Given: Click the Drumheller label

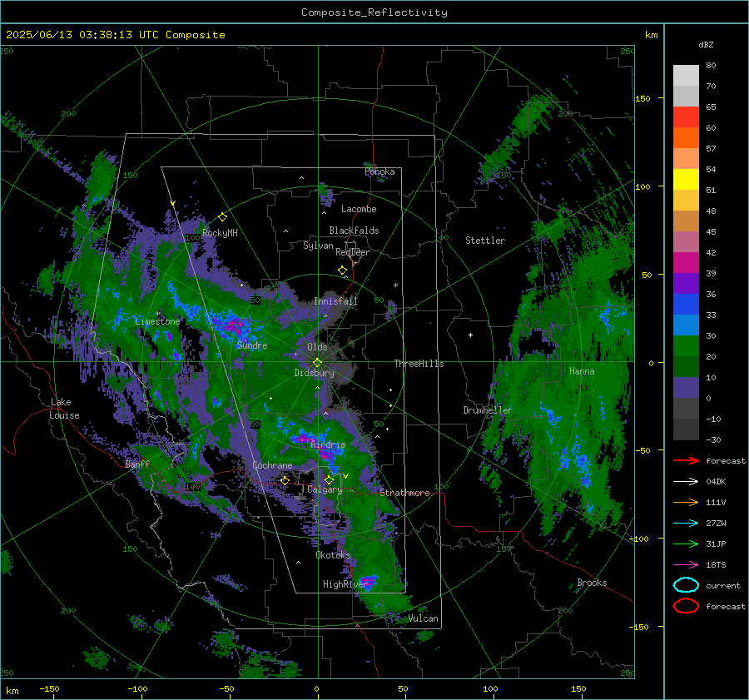Looking at the screenshot, I should pos(488,410).
